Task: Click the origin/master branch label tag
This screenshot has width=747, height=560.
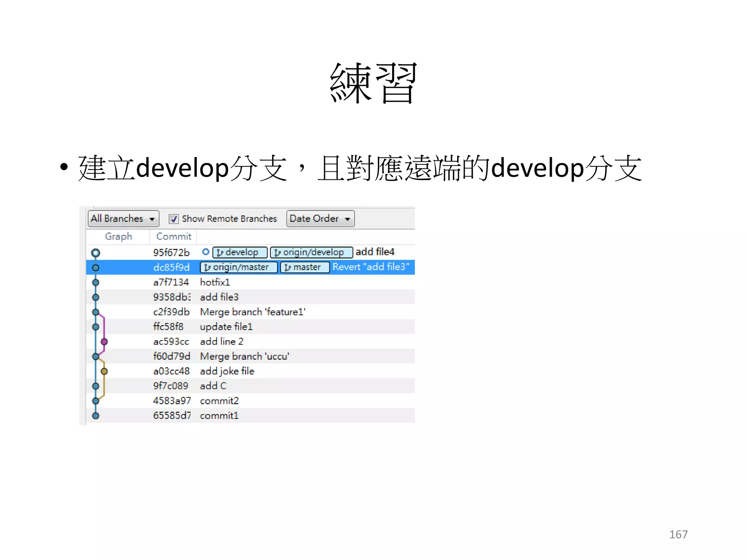Action: (239, 267)
